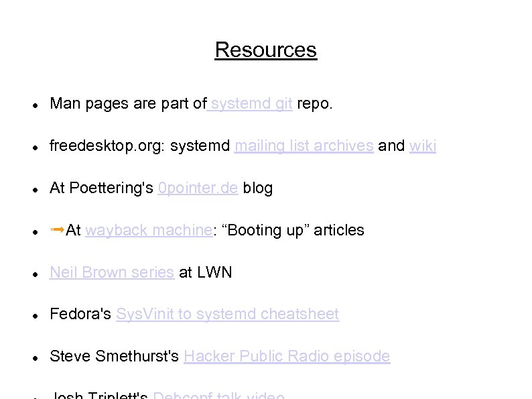Click the text "Man pages are part of"
The image size is (532, 399).
[128, 103]
